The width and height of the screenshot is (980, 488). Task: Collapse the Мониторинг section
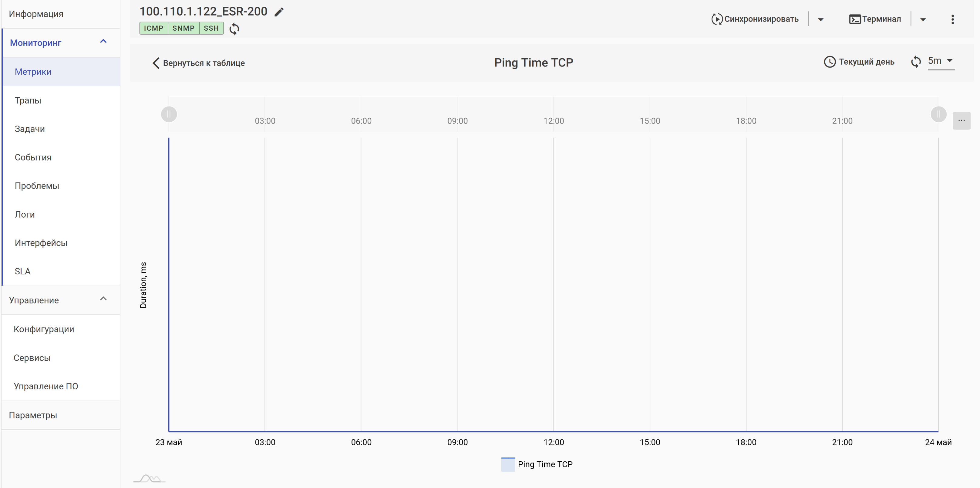coord(103,42)
